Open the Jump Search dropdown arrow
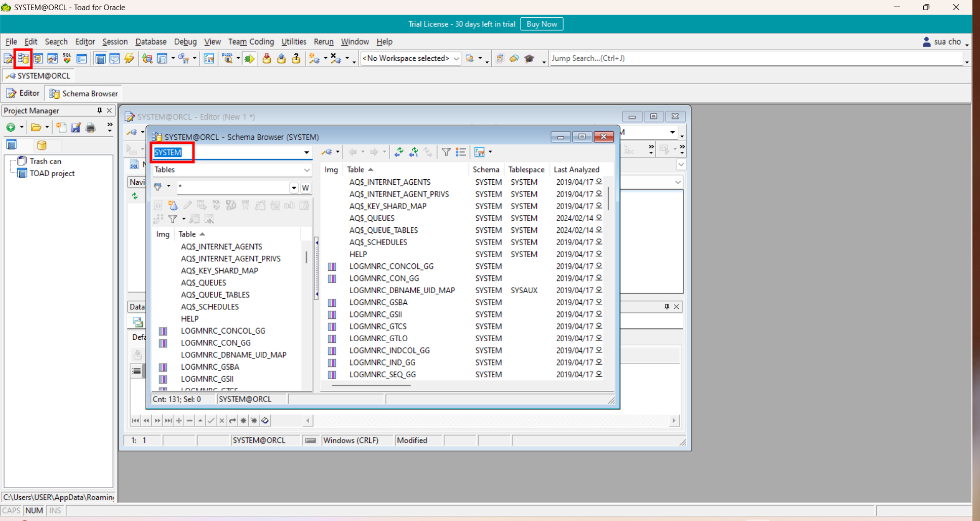Image resolution: width=980 pixels, height=521 pixels. (967, 62)
